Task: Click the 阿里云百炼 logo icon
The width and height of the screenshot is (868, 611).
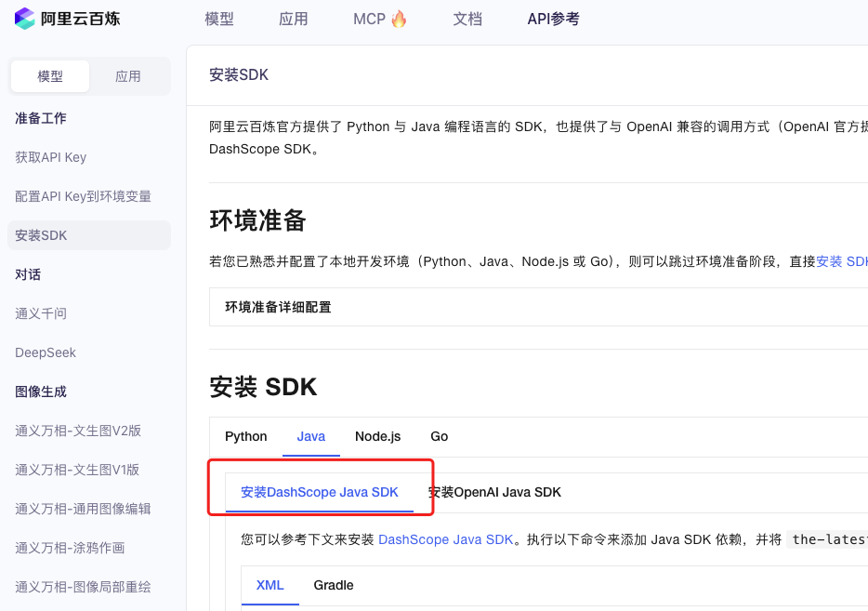Action: tap(24, 19)
